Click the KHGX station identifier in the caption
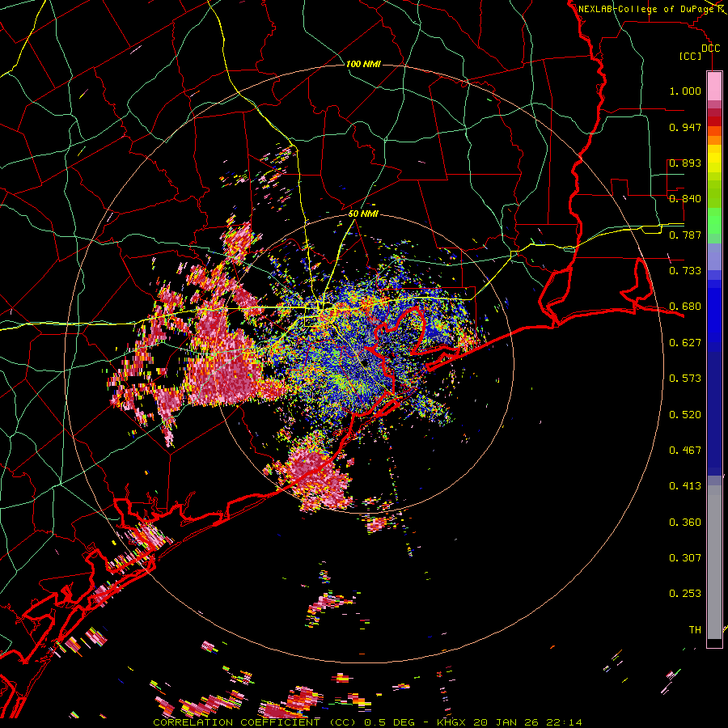The height and width of the screenshot is (728, 728). tap(451, 722)
